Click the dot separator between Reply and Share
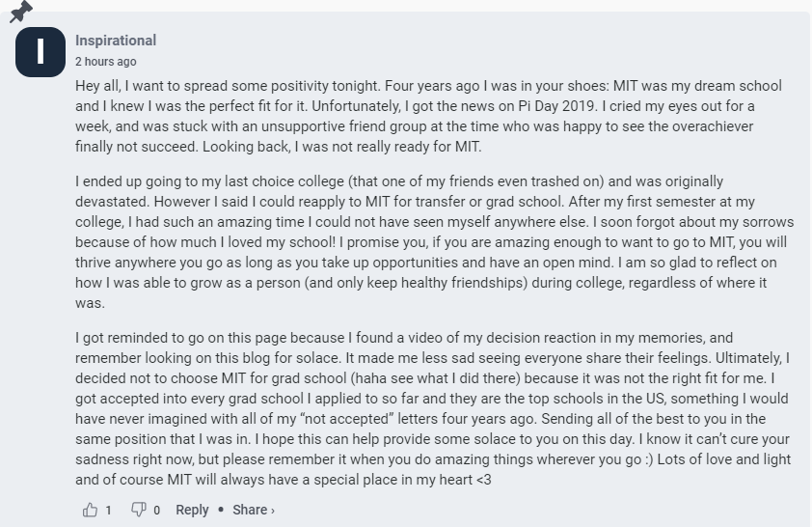Screen dimensions: 812x527 pyautogui.click(x=221, y=510)
